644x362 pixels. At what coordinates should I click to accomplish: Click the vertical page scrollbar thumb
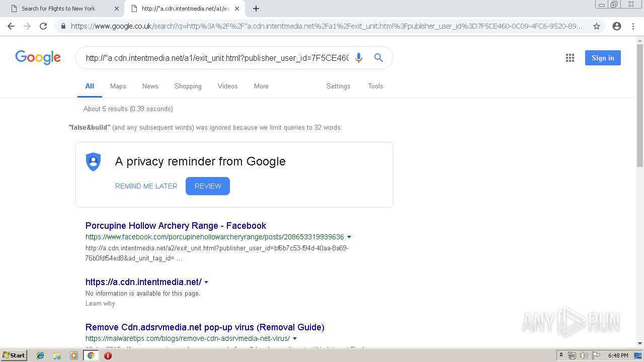click(640, 106)
